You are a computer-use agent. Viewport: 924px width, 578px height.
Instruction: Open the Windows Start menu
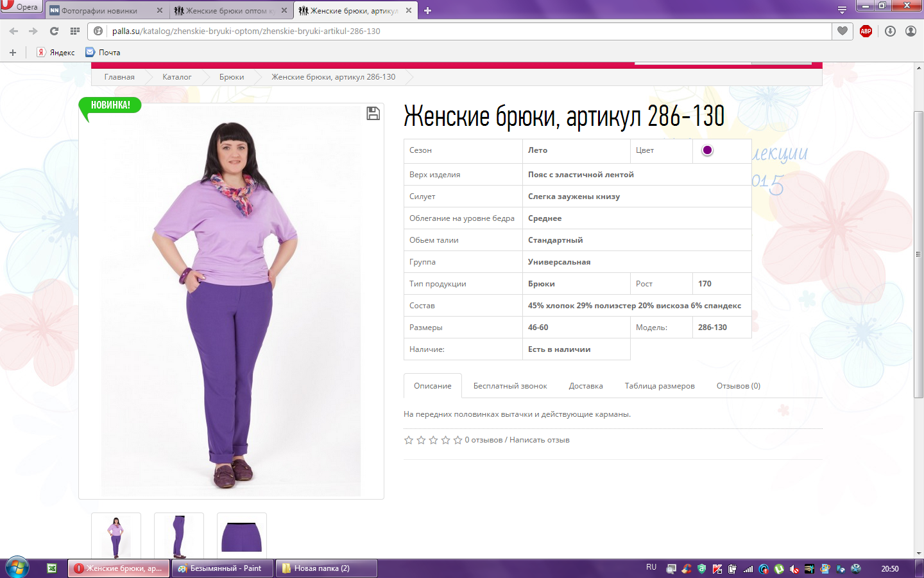tap(17, 568)
